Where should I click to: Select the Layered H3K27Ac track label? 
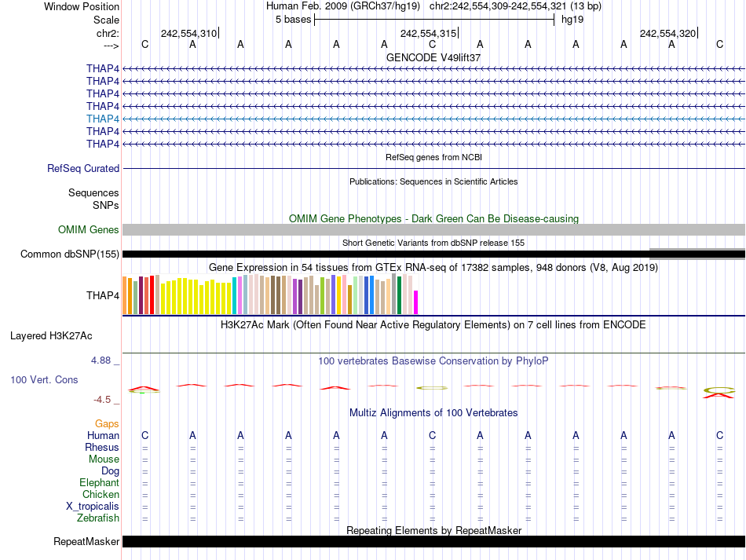[51, 335]
